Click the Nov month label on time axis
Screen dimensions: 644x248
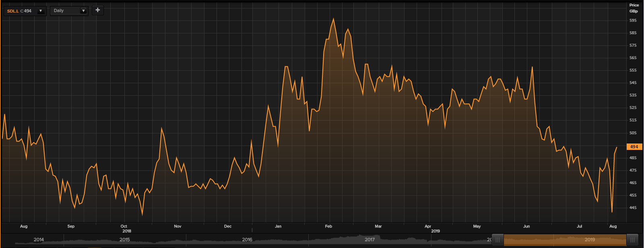tap(178, 226)
